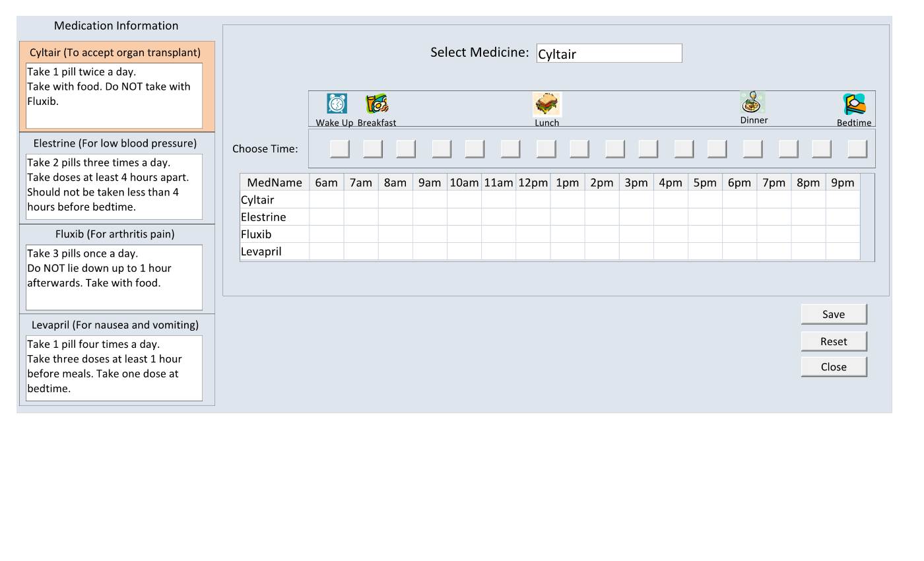Toggle the Choose Time box for 9pm
This screenshot has width=924, height=561.
[857, 148]
